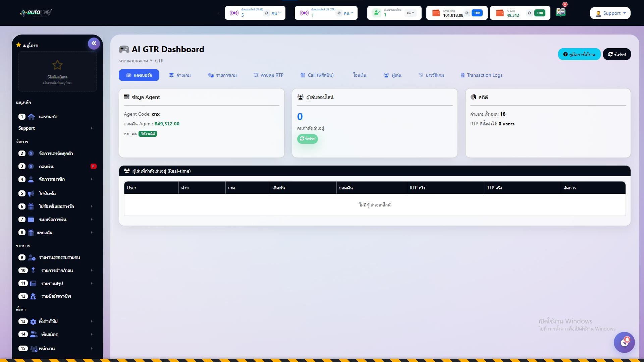Click the star icon in favorites box
This screenshot has width=644, height=362.
(x=57, y=65)
